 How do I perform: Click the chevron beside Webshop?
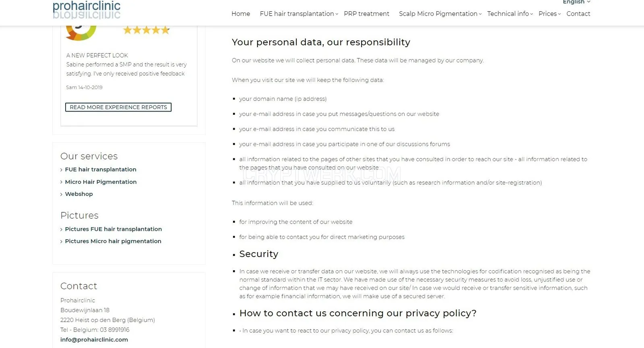[x=61, y=195]
